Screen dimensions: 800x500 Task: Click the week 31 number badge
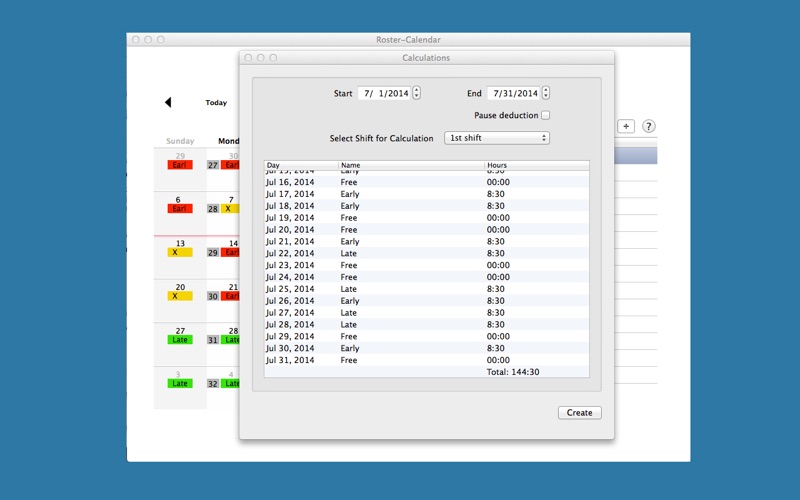coord(213,340)
